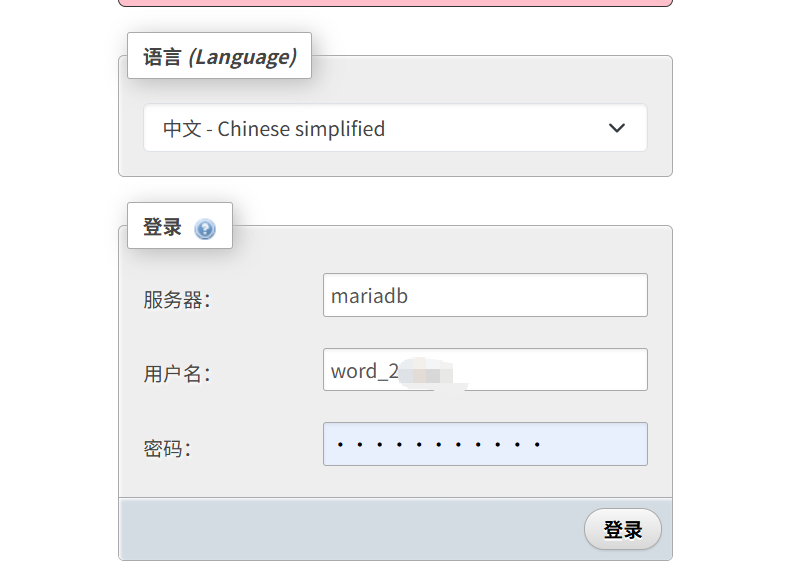Click the masked password dots
The image size is (785, 567).
(439, 445)
